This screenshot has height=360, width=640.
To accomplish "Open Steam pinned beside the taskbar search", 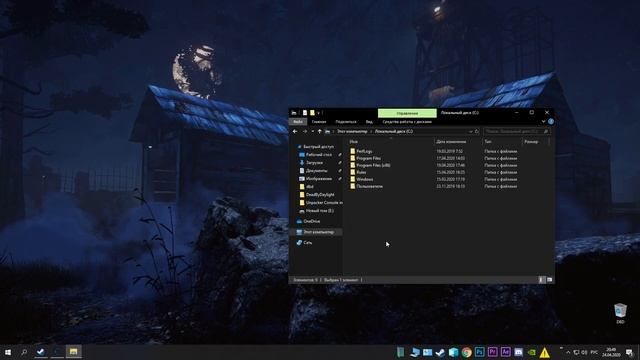I will pyautogui.click(x=40, y=352).
